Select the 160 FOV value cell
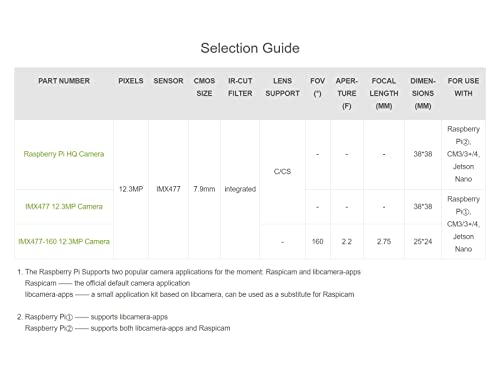Viewport: 500px width, 375px height. pyautogui.click(x=317, y=241)
